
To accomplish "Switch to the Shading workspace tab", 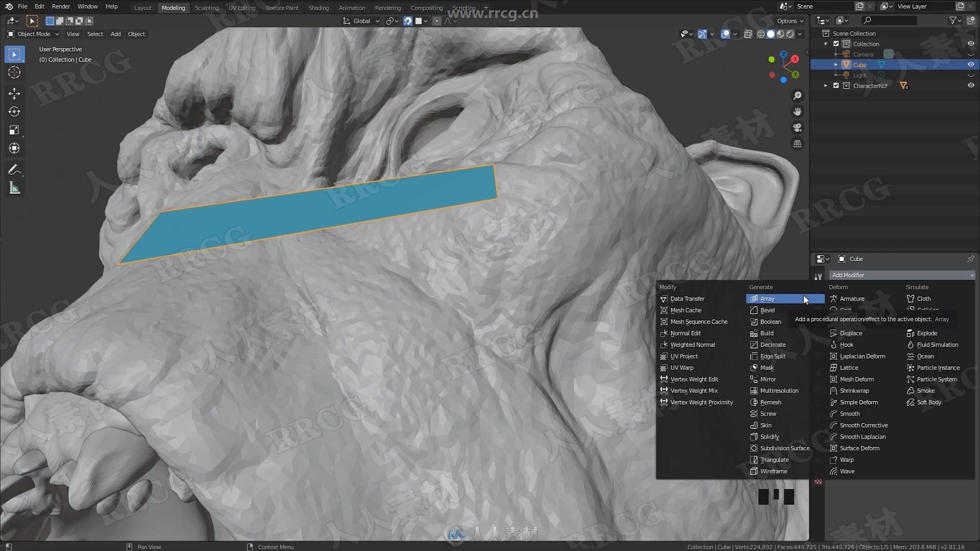I will (318, 8).
